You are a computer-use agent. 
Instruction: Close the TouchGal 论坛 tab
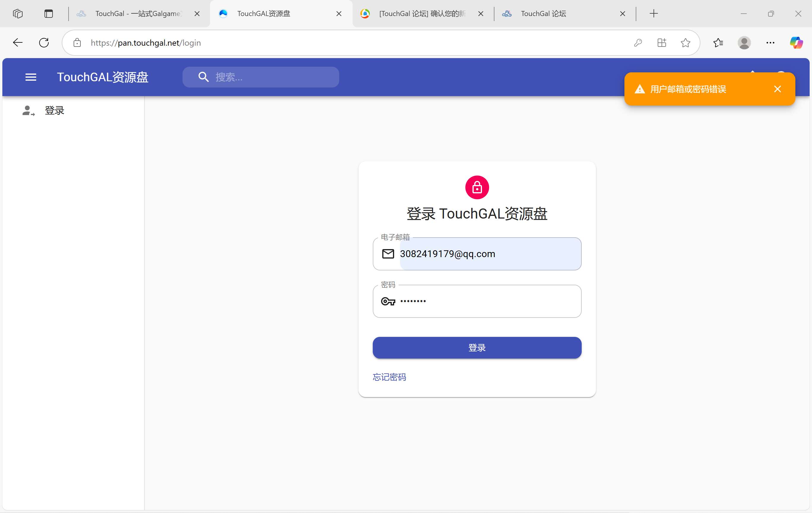(622, 13)
